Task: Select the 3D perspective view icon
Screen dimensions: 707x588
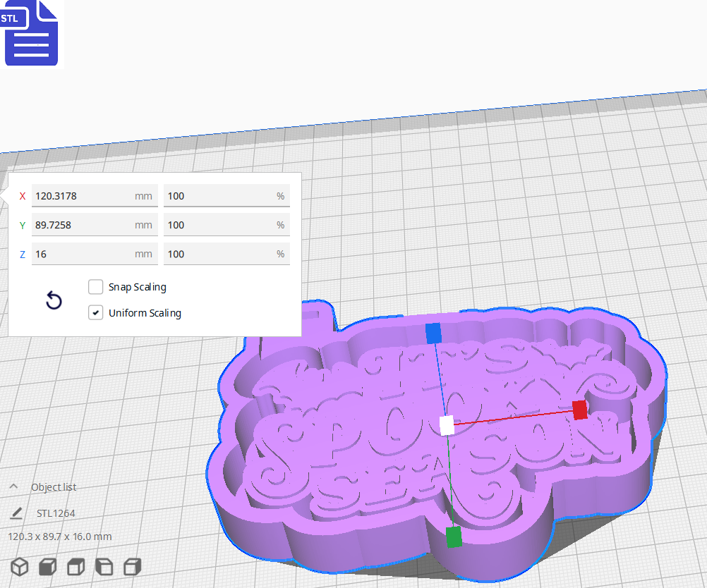Action: [x=19, y=566]
